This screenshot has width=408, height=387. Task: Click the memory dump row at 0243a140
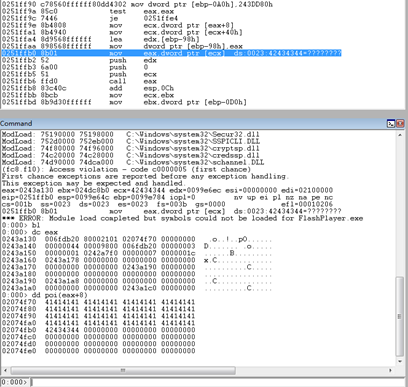137,246
